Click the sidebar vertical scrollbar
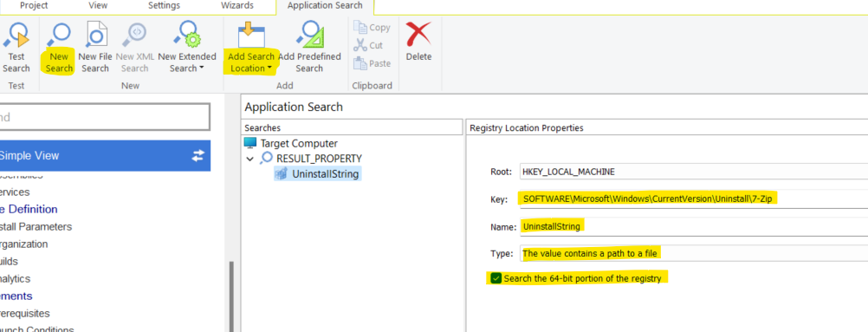Viewport: 868px width, 332px height. 231,296
